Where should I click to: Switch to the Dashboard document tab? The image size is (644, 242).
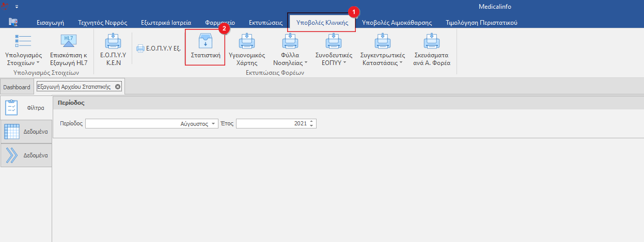point(17,87)
